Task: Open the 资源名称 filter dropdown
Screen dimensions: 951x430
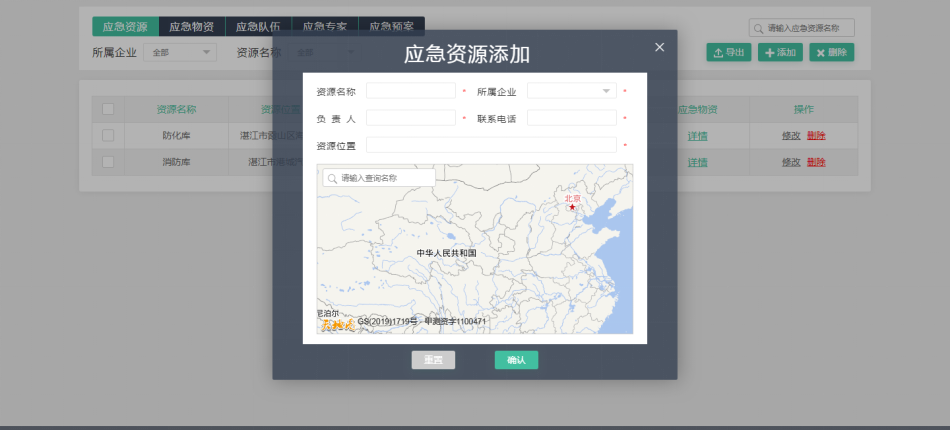Action: pyautogui.click(x=325, y=52)
